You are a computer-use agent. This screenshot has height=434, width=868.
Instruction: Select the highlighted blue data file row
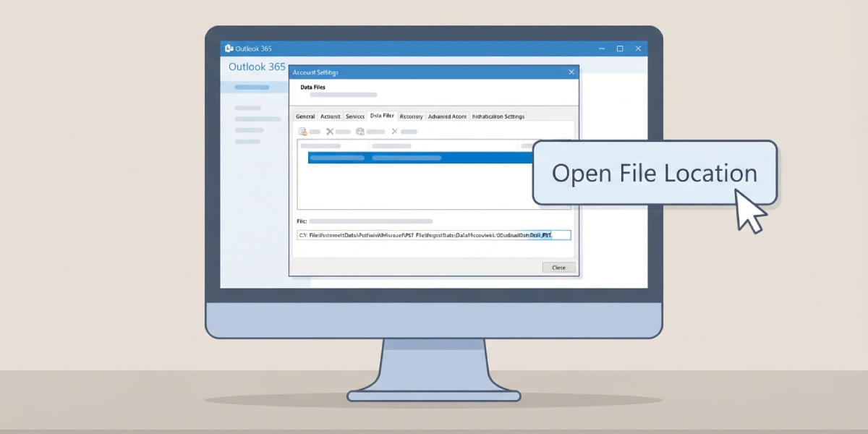(x=420, y=158)
